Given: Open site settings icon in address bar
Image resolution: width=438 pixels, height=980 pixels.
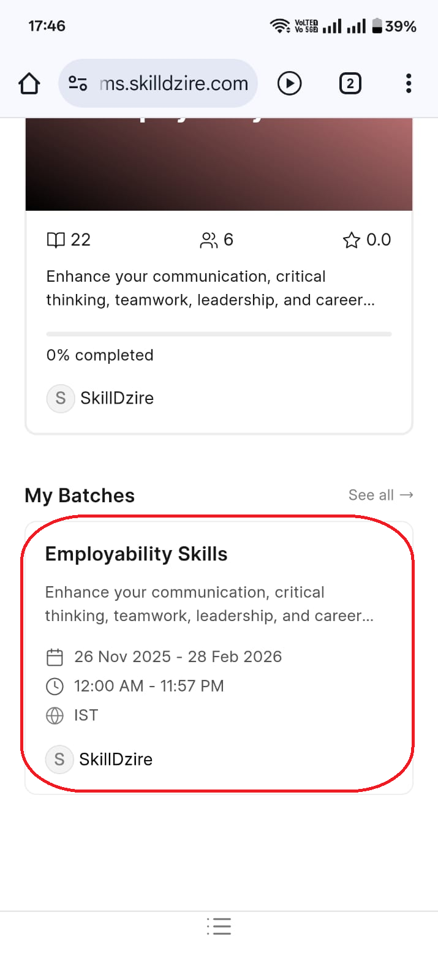Looking at the screenshot, I should 78,83.
